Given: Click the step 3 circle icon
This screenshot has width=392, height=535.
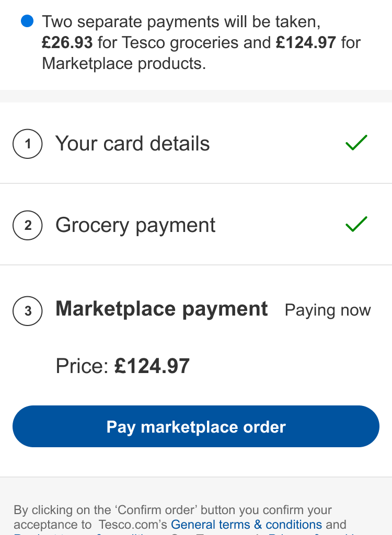Looking at the screenshot, I should click(x=27, y=311).
